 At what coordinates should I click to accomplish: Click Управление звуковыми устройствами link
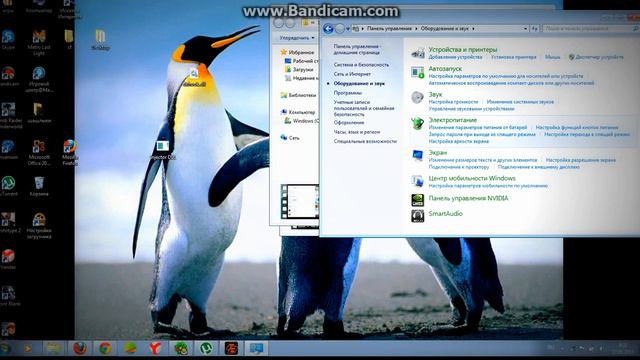471,109
